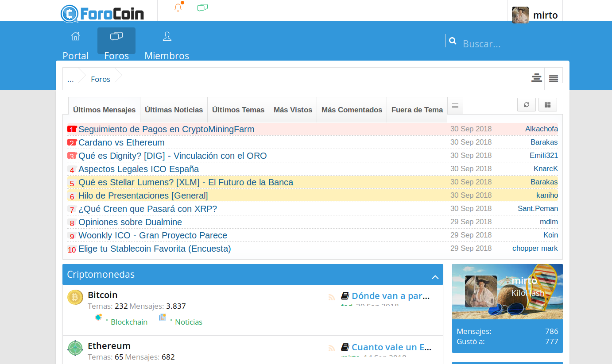Switch to centered layout view icon
612x364 pixels.
pyautogui.click(x=537, y=78)
